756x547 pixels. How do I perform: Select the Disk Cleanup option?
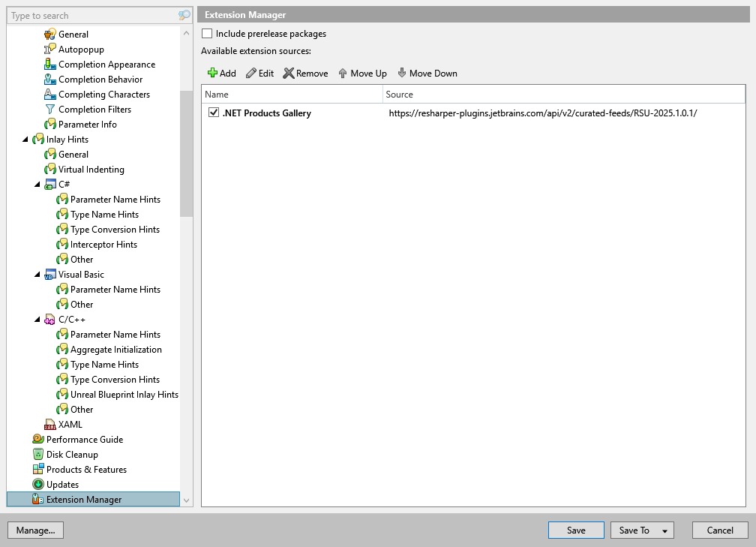click(x=72, y=454)
